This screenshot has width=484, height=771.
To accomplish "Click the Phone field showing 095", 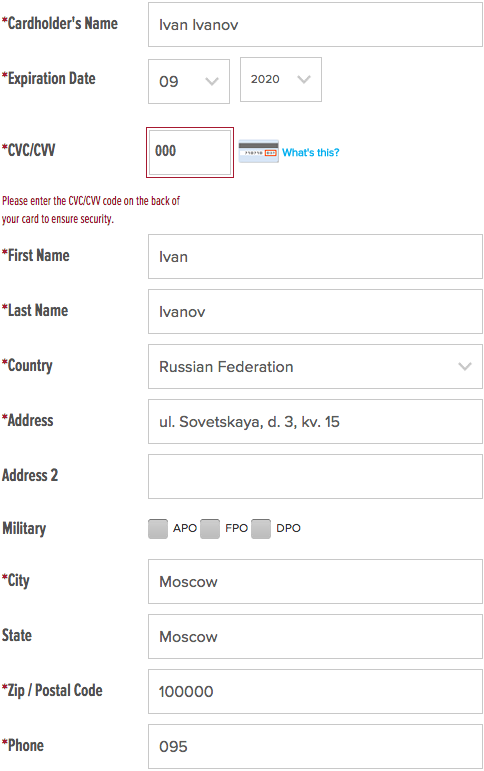I will pos(315,746).
